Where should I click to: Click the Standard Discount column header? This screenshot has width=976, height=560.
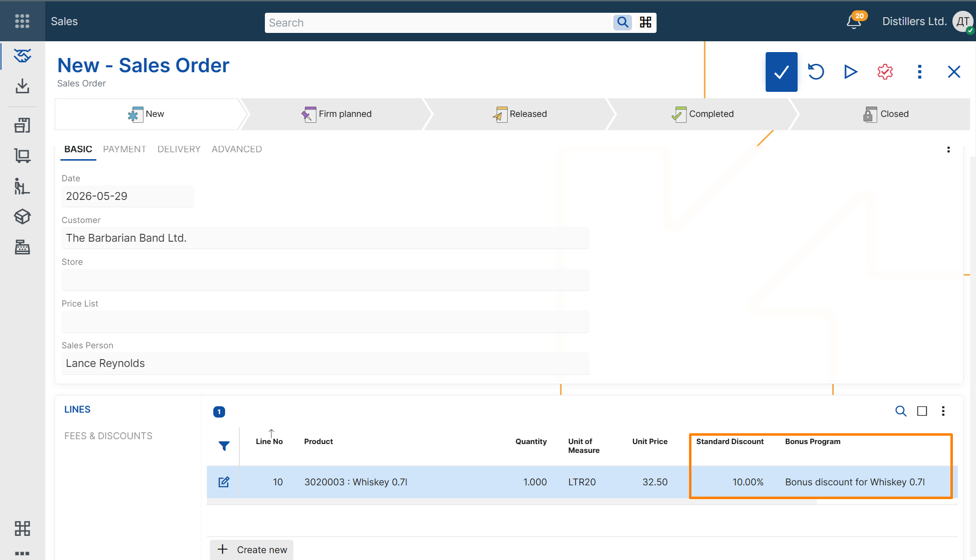pos(730,442)
